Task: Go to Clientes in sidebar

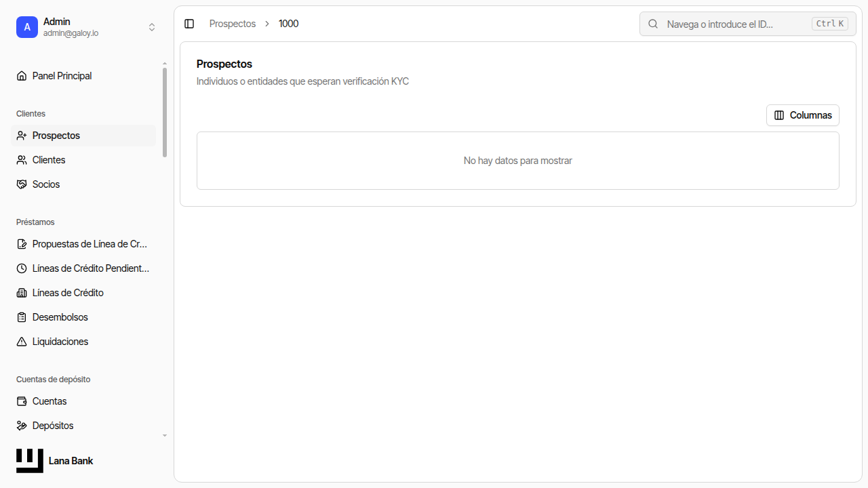Action: click(x=83, y=160)
